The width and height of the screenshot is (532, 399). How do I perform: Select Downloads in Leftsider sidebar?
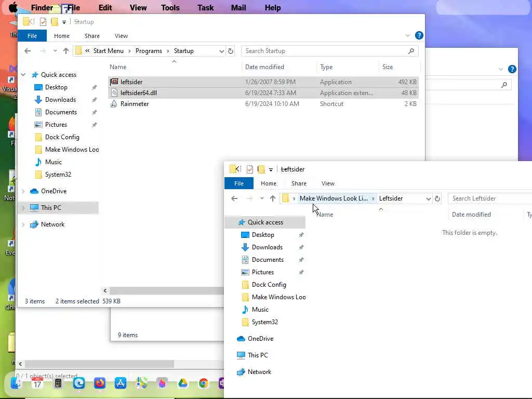267,247
